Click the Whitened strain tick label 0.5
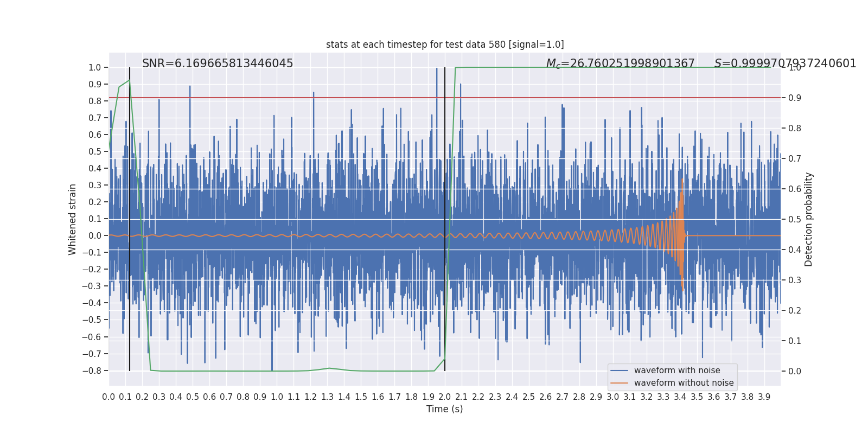This screenshot has width=868, height=434. (x=95, y=152)
